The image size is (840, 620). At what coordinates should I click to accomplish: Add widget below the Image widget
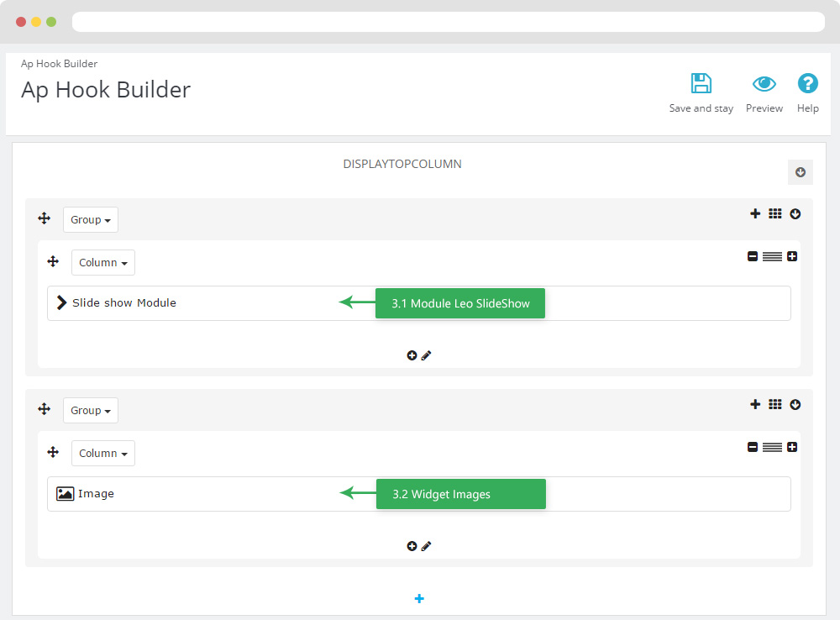(412, 546)
